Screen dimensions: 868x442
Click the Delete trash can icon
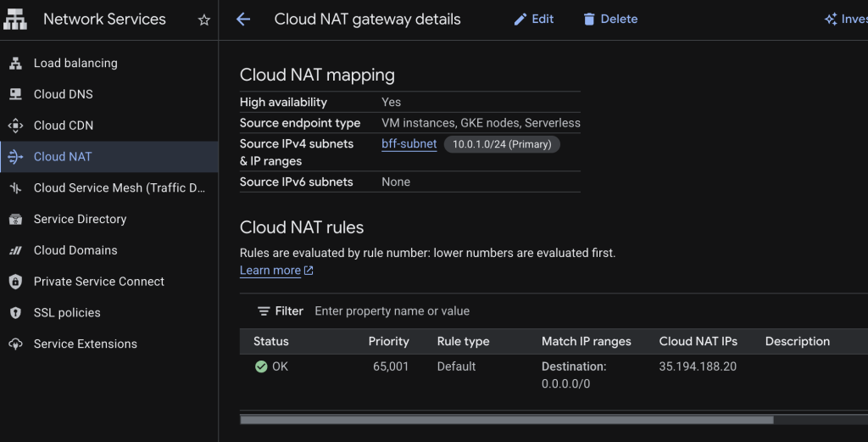pyautogui.click(x=589, y=20)
